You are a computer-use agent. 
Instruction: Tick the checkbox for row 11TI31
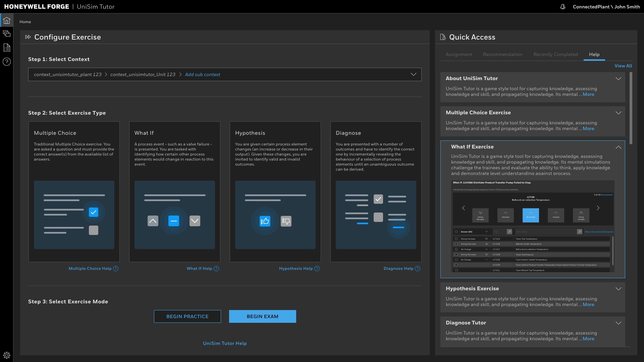coord(456,270)
